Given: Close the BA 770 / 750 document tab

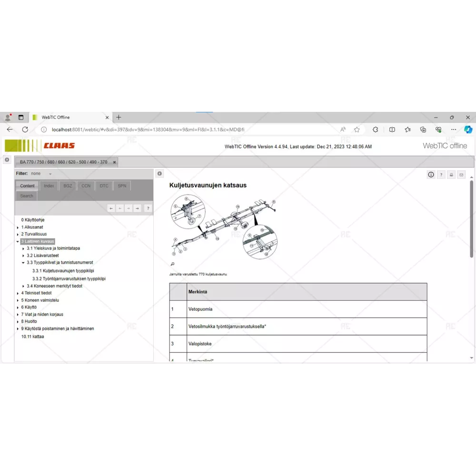Looking at the screenshot, I should [114, 162].
